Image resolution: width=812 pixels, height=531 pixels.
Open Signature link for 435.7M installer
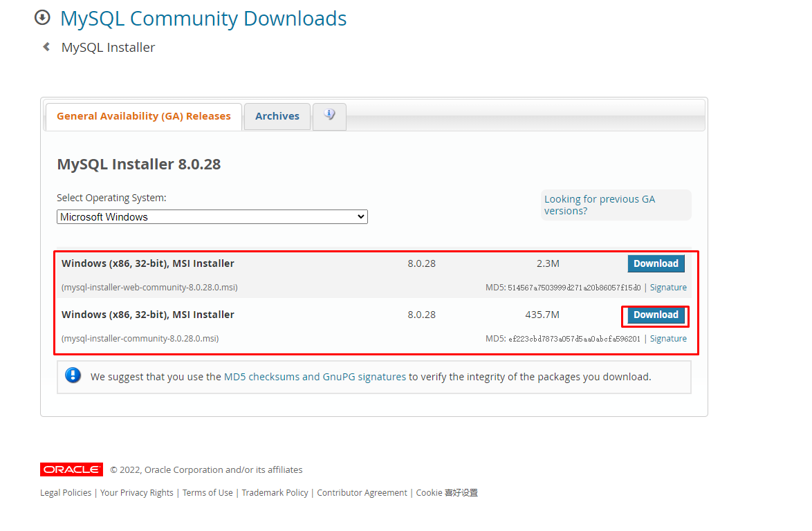(668, 339)
